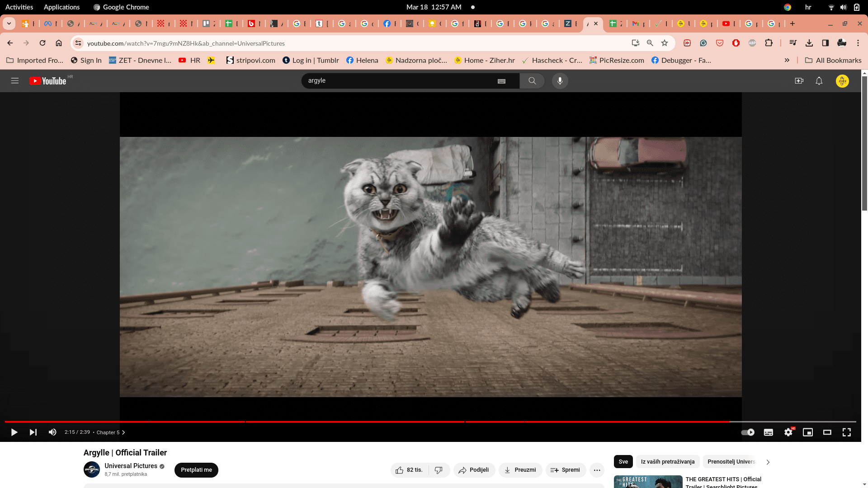Open the zoom magnifier in address bar
This screenshot has height=488, width=868.
pos(650,43)
